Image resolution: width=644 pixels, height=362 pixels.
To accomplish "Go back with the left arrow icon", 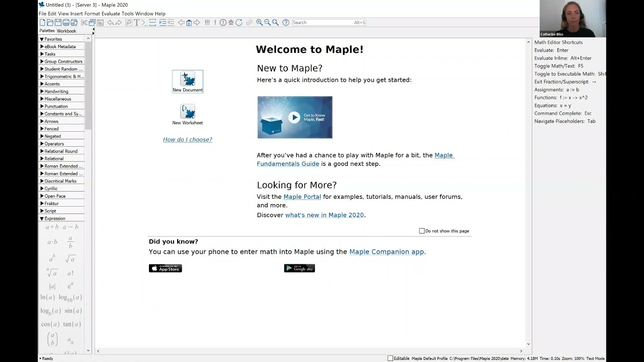I will [x=181, y=23].
